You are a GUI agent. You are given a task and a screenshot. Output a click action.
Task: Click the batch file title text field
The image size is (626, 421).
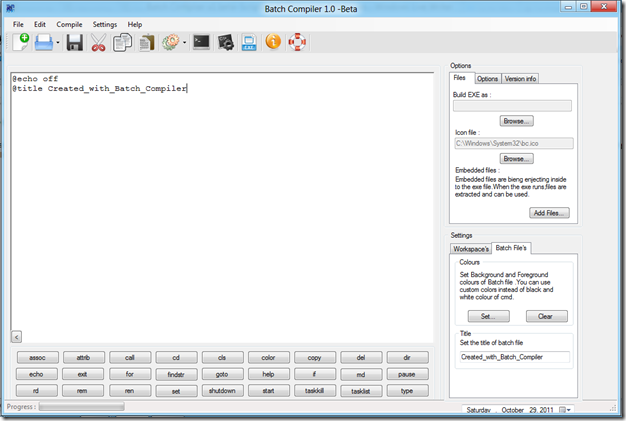coord(514,357)
